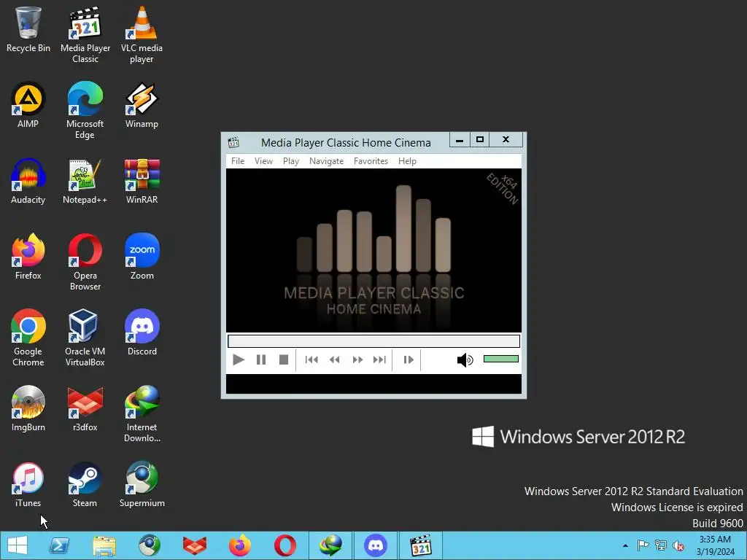This screenshot has width=747, height=560.
Task: Open the Help menu
Action: pyautogui.click(x=407, y=161)
